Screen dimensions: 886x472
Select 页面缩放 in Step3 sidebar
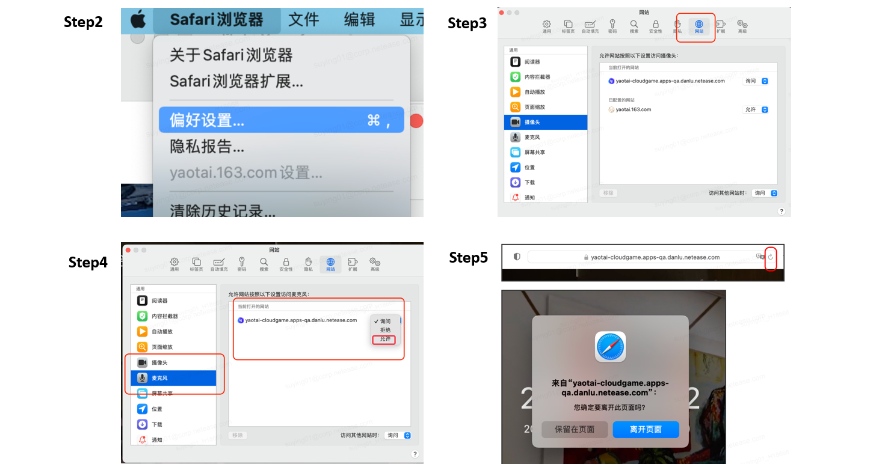pyautogui.click(x=545, y=107)
